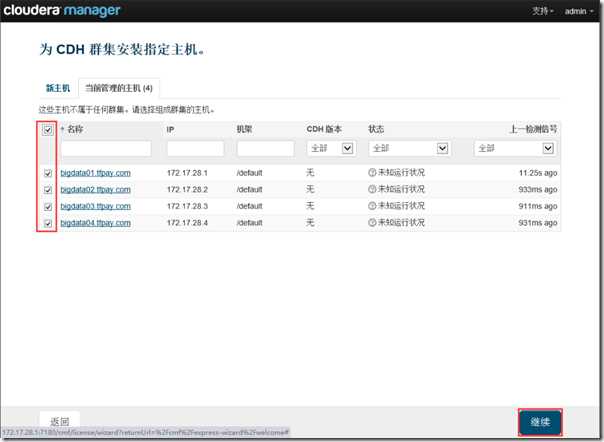The width and height of the screenshot is (604, 442).
Task: Open the 上一检测信号 filter dropdown
Action: coord(515,148)
